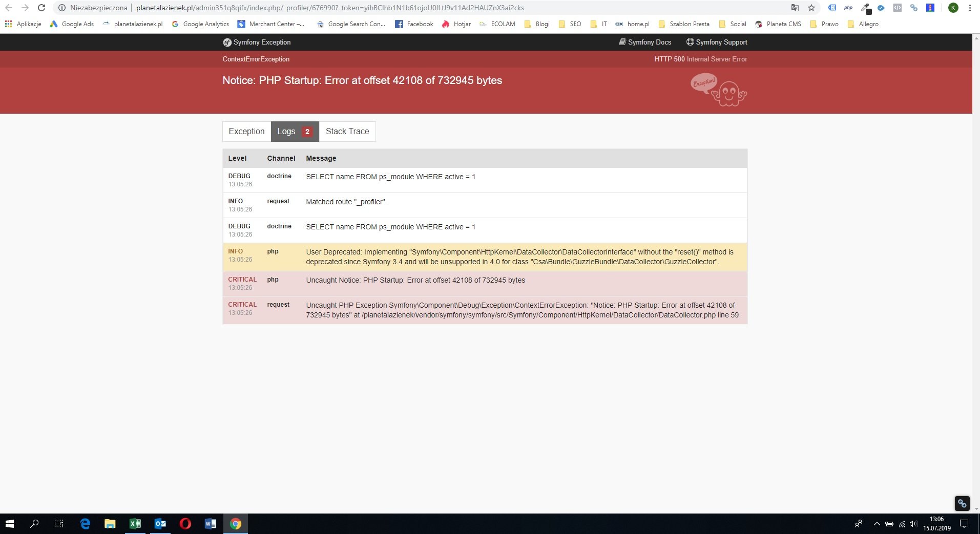Click the floating chain link widget on the page
The height and width of the screenshot is (534, 980).
[x=962, y=503]
